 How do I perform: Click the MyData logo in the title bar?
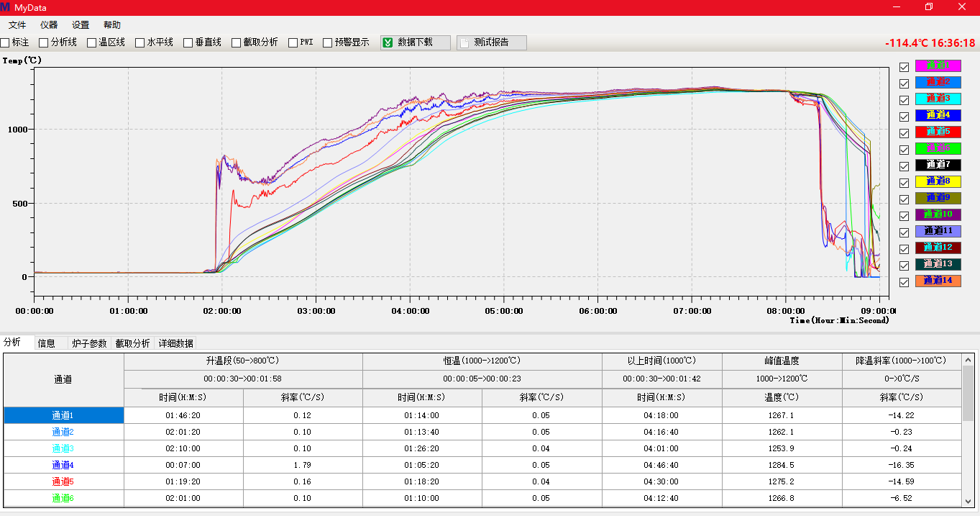click(x=6, y=7)
